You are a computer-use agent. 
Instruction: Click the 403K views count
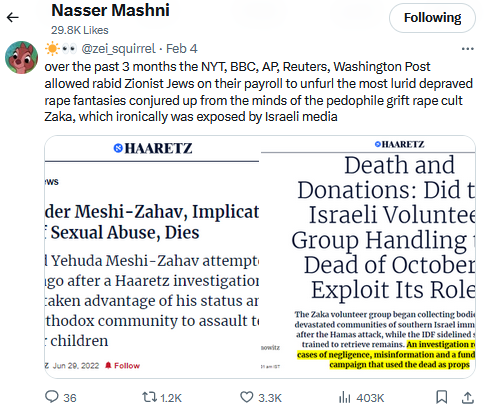[x=370, y=398]
